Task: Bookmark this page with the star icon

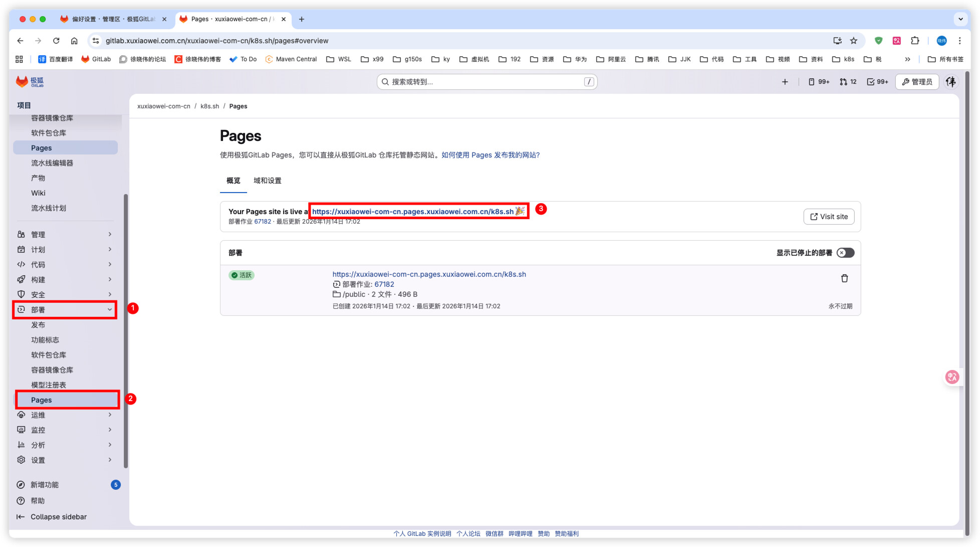Action: (854, 41)
